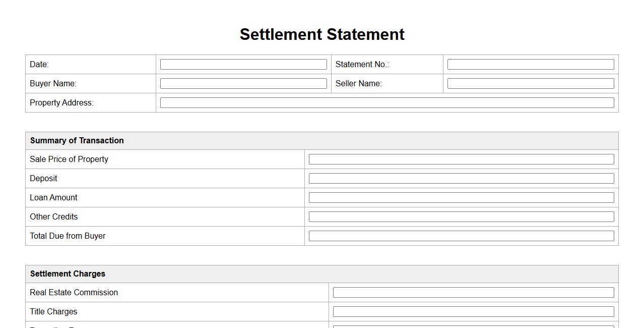The height and width of the screenshot is (328, 644).
Task: Click the Settlement Charges section header
Action: point(68,274)
